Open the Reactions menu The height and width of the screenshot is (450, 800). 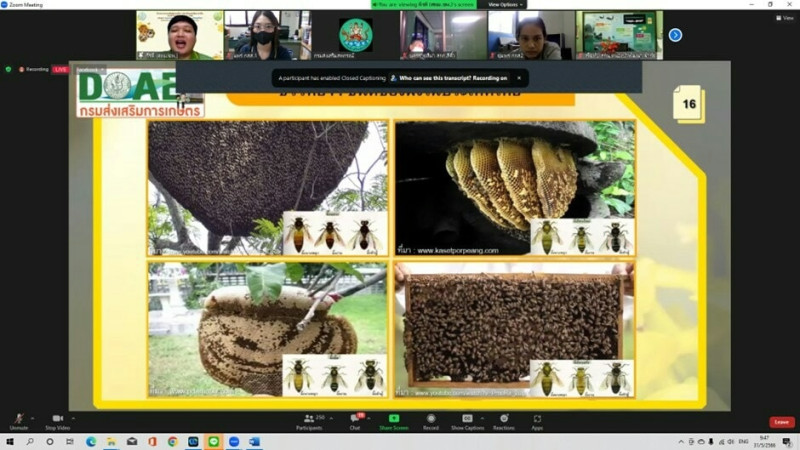(504, 419)
